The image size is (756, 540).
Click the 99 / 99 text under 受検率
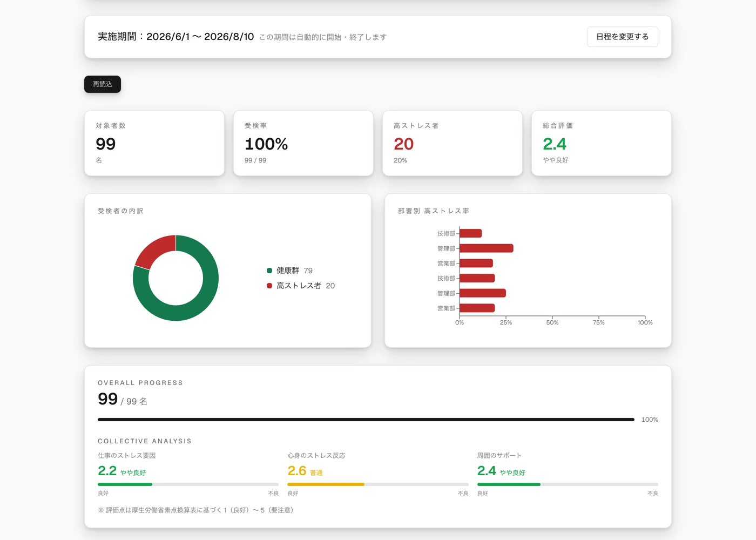click(x=255, y=160)
